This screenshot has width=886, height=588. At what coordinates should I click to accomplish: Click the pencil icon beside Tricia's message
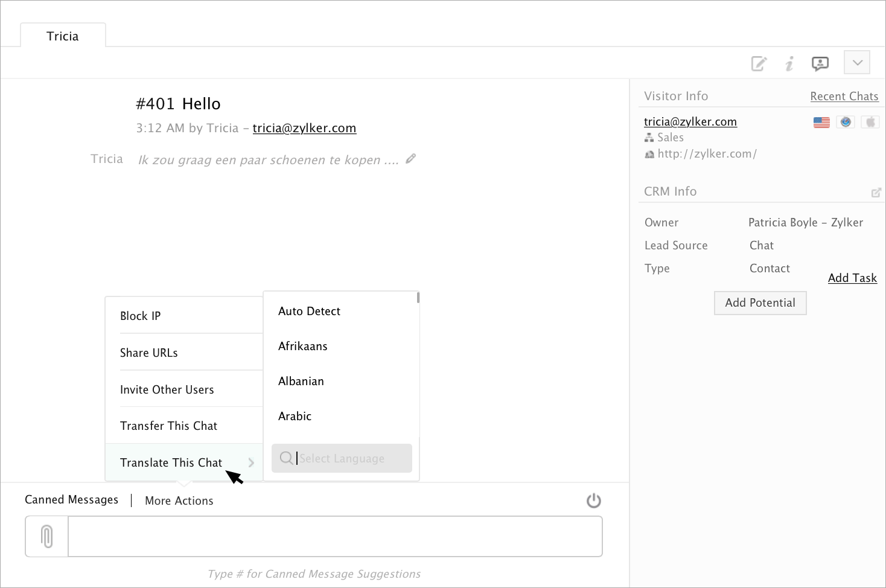[x=411, y=159]
